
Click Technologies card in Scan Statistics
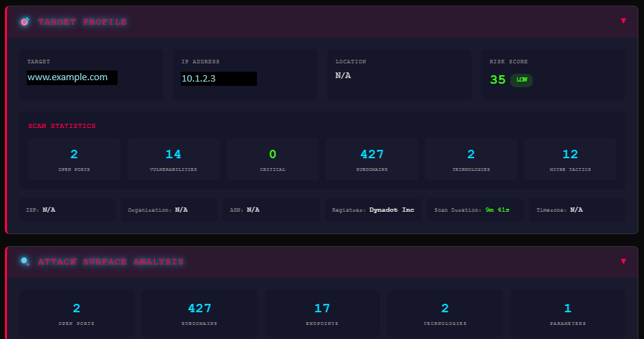[x=471, y=160]
